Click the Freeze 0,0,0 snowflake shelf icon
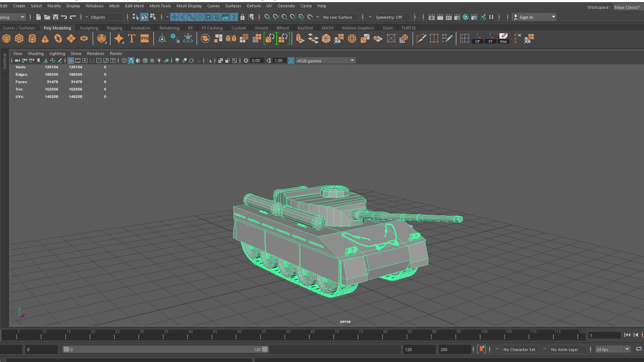Screen dimensions: 644x362 click(x=188, y=39)
